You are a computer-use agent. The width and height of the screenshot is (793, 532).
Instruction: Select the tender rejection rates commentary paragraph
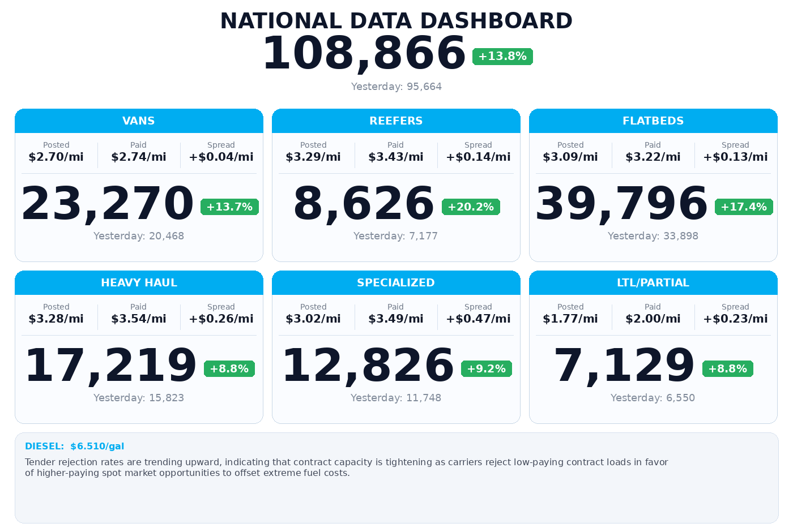coord(347,467)
